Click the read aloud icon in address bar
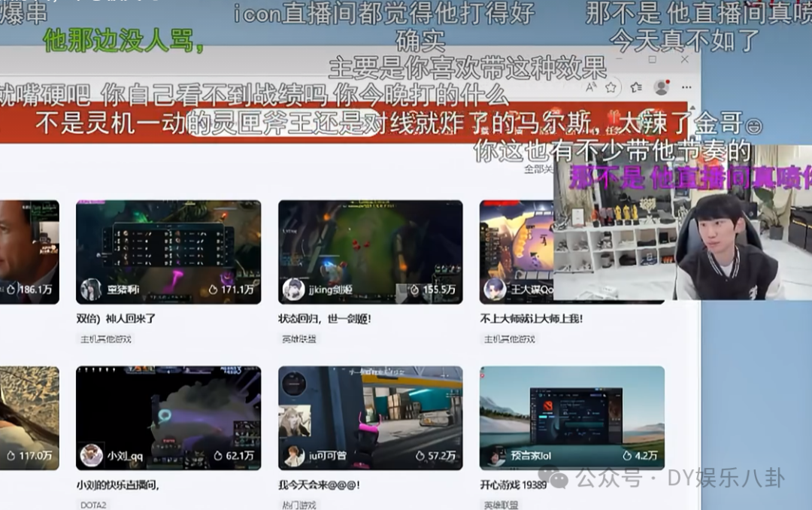The width and height of the screenshot is (812, 510). point(591,87)
